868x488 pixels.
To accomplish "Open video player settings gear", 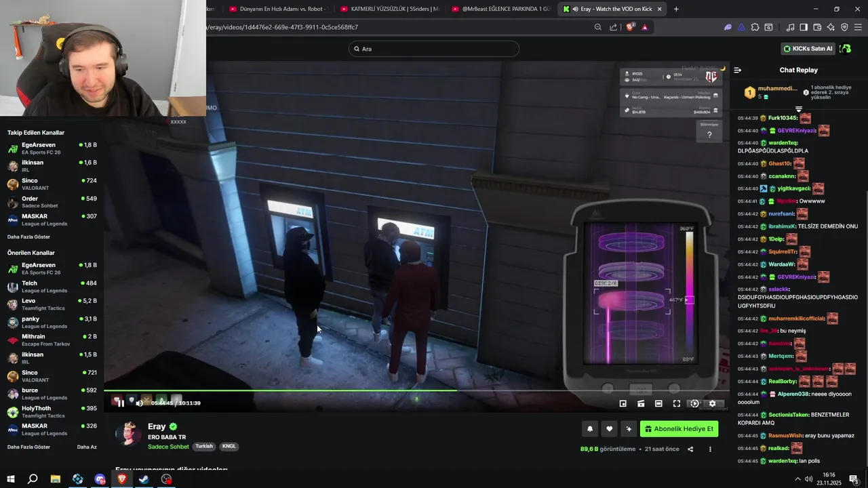I will (712, 403).
